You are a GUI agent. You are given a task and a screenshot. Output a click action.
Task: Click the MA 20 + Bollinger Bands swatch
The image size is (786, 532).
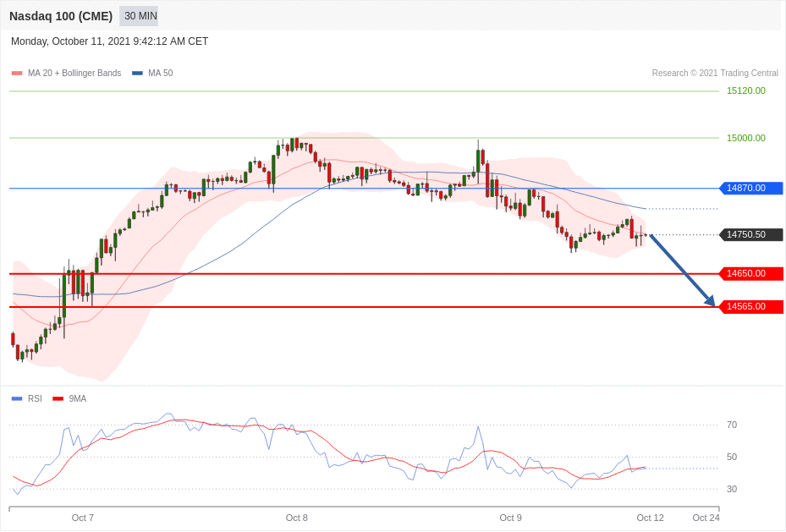(17, 74)
